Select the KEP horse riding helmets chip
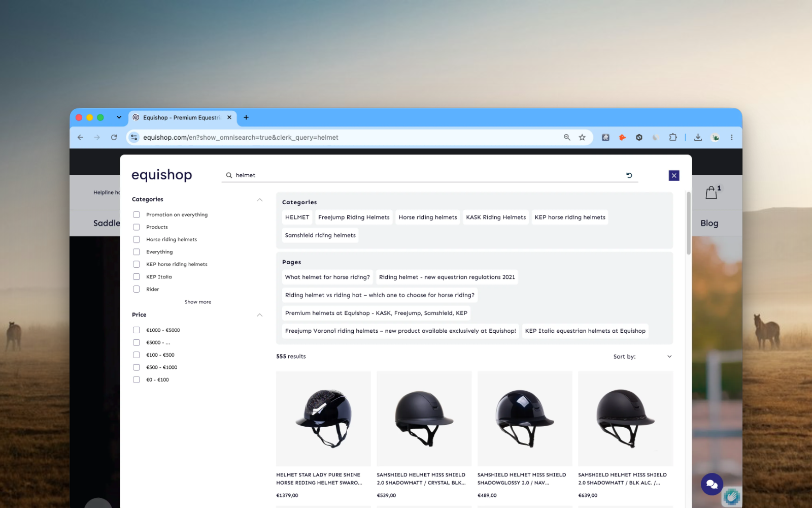The image size is (812, 508). click(x=570, y=217)
